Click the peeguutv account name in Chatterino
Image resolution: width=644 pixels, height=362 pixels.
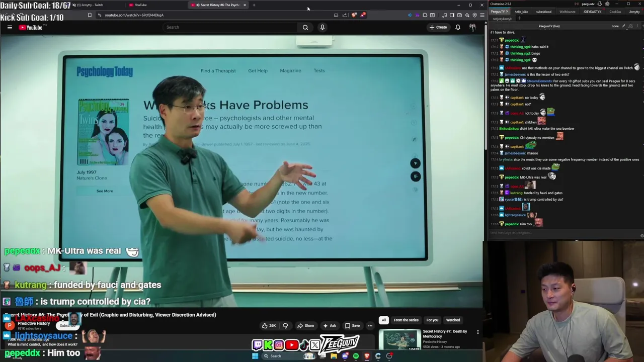click(588, 4)
